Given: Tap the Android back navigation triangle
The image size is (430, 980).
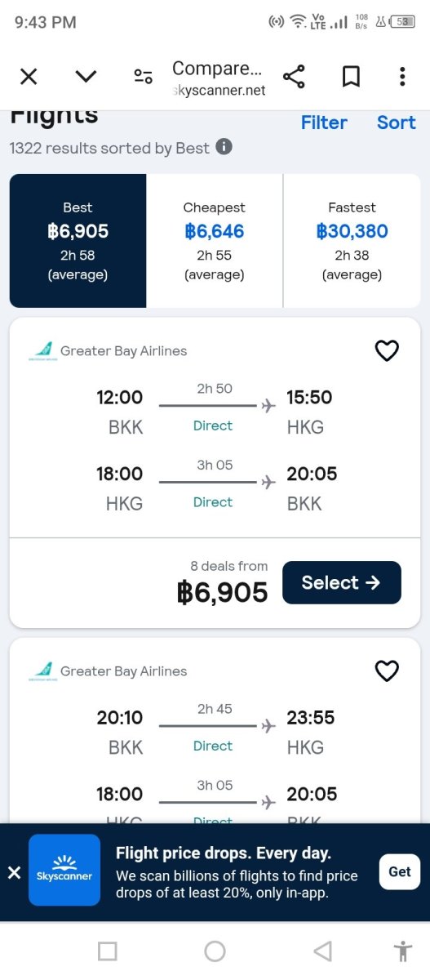Looking at the screenshot, I should coord(323,951).
